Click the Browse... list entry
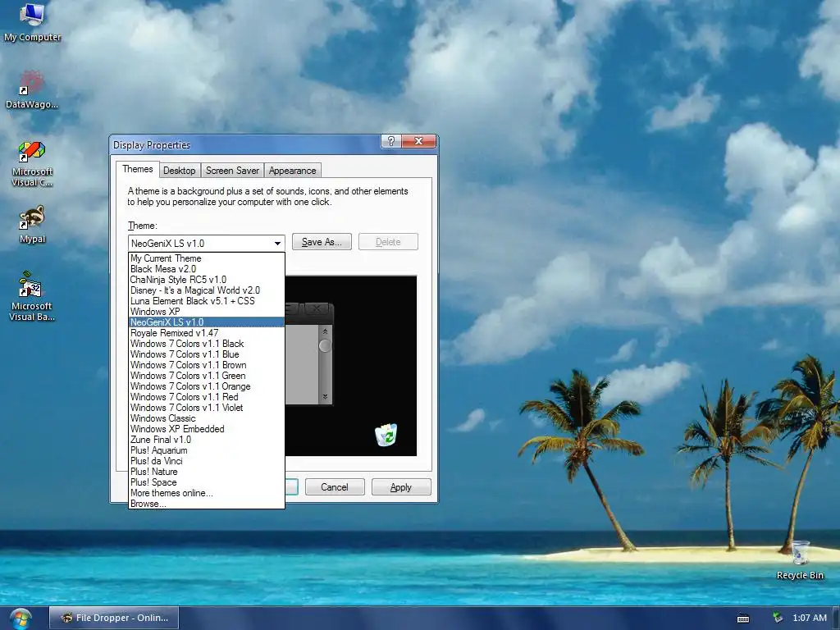 (206, 504)
